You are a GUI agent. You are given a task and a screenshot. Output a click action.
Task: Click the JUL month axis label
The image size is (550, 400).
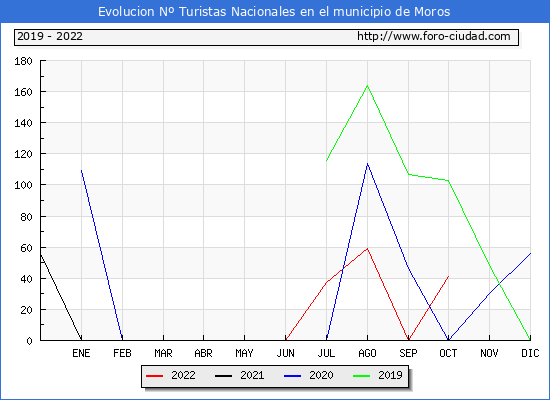pyautogui.click(x=327, y=353)
